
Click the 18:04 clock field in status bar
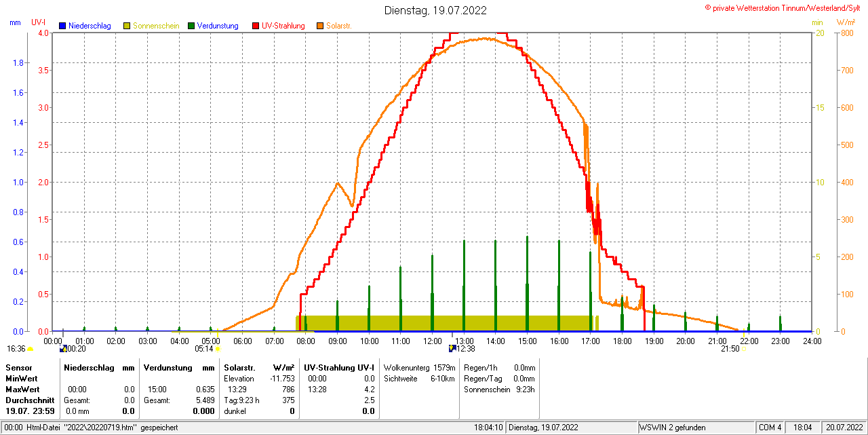[803, 428]
